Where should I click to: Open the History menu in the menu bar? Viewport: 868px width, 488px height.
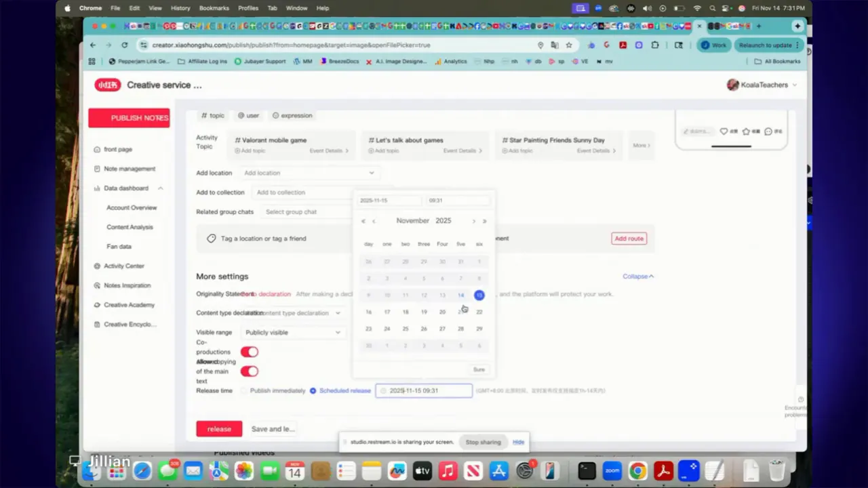180,7
